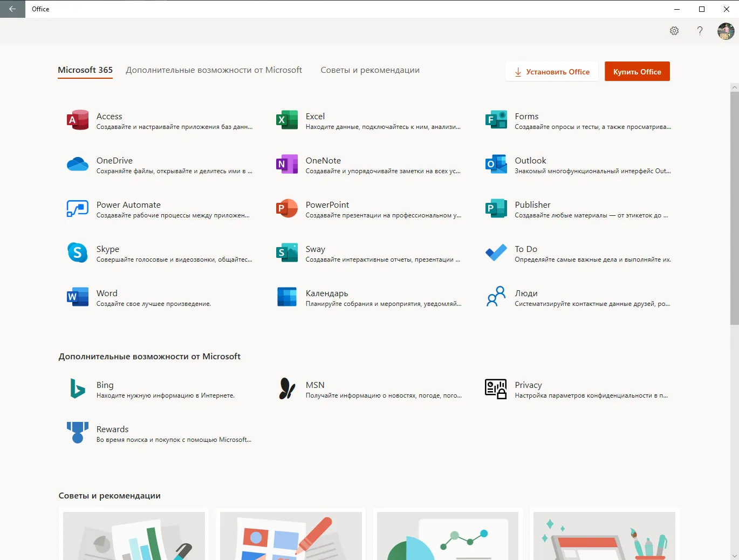Open the Forms app icon
This screenshot has width=739, height=560.
click(x=496, y=120)
